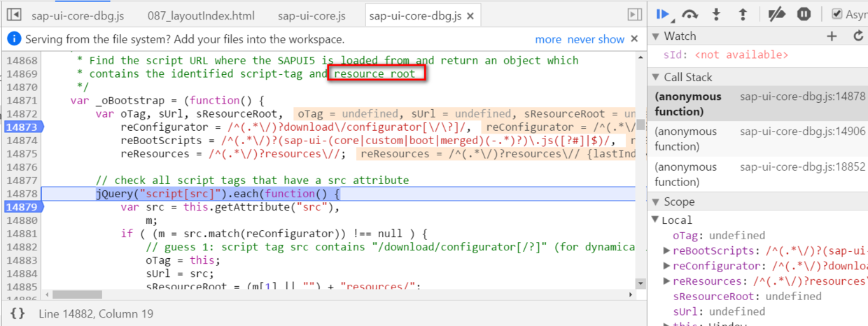Step over next function call
Screen dimensions: 868x326
coord(691,14)
